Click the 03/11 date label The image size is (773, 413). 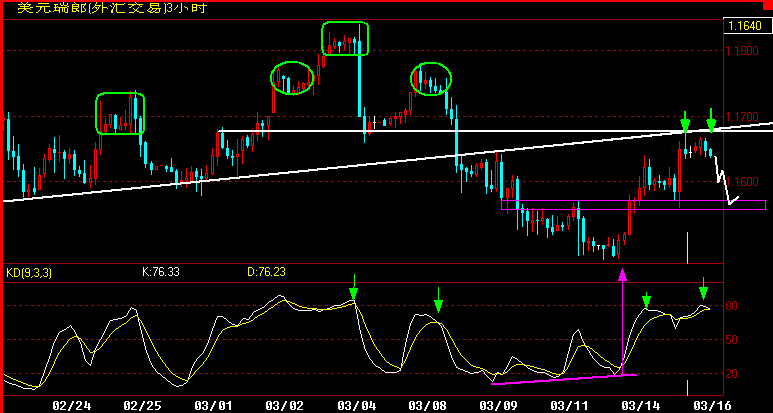point(570,405)
